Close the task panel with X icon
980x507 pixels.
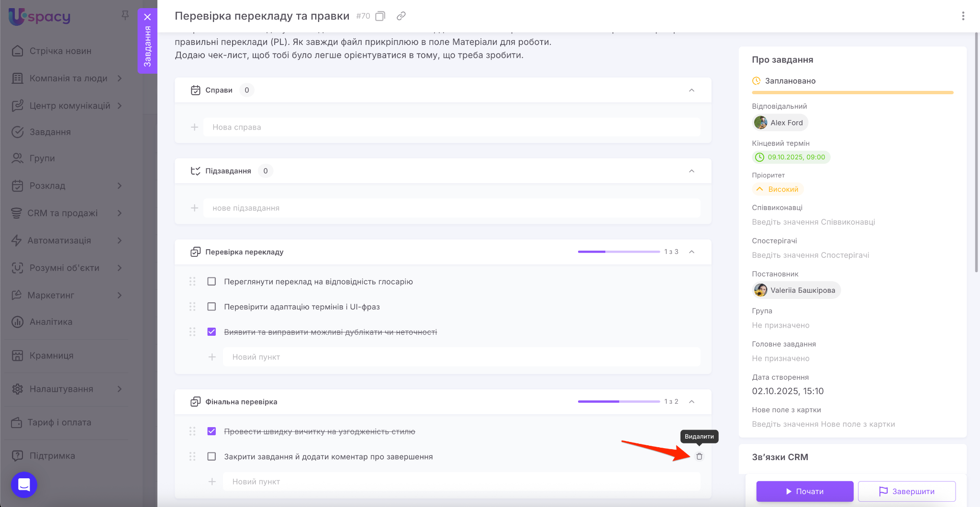tap(147, 17)
